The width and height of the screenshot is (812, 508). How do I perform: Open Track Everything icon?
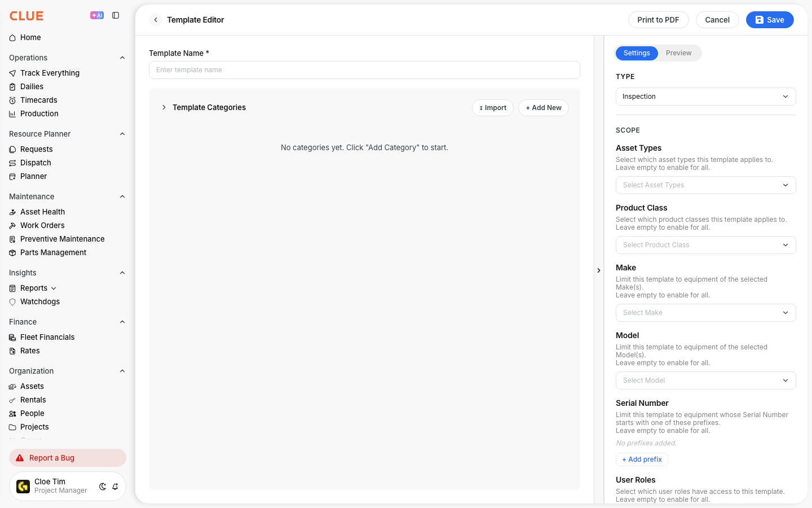tap(12, 73)
